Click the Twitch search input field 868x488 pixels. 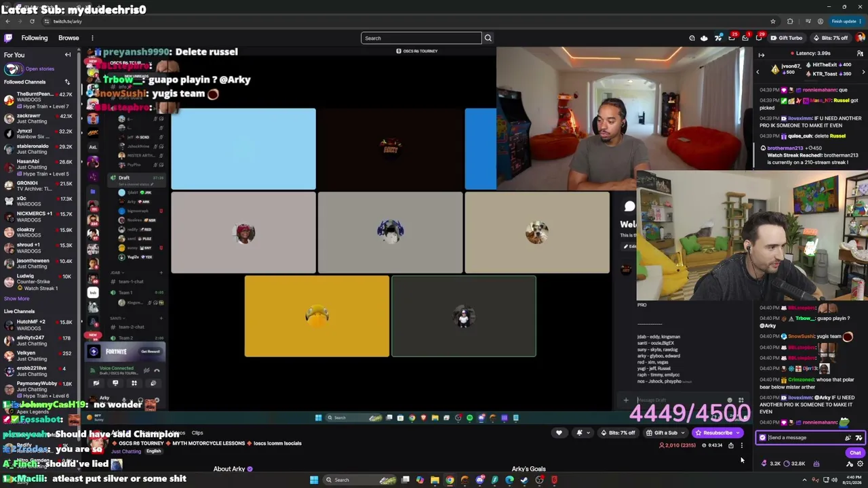421,38
